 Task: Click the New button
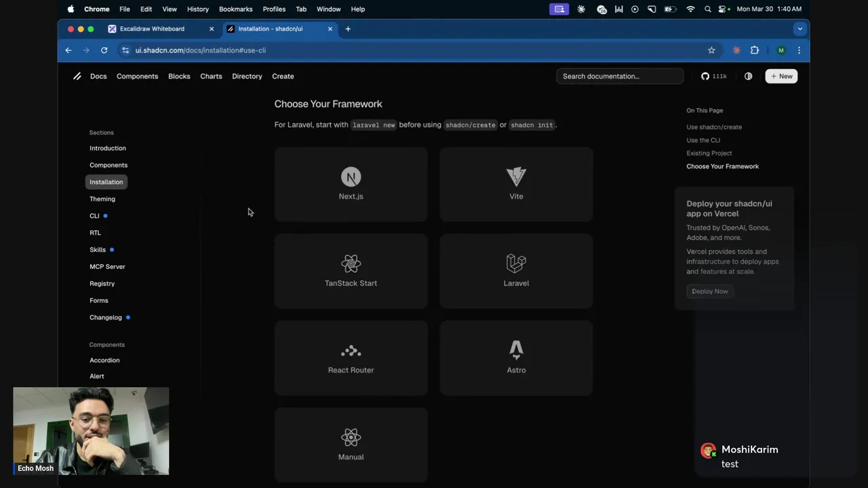click(781, 76)
